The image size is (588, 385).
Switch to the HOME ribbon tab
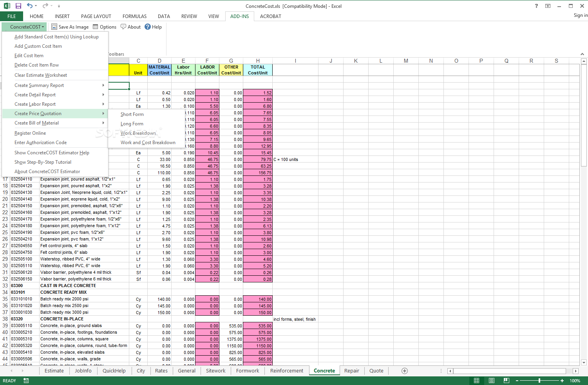click(x=37, y=16)
